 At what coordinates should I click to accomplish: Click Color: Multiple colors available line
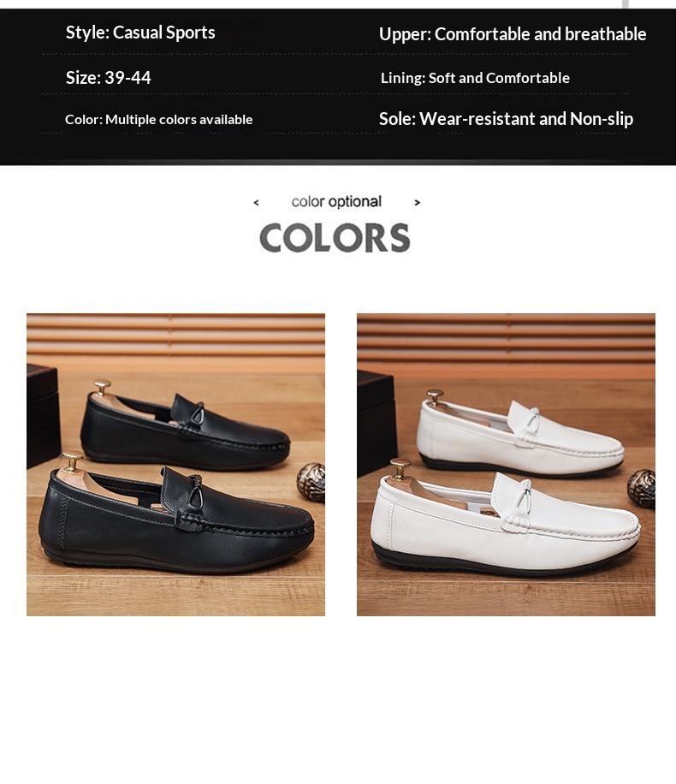point(159,120)
